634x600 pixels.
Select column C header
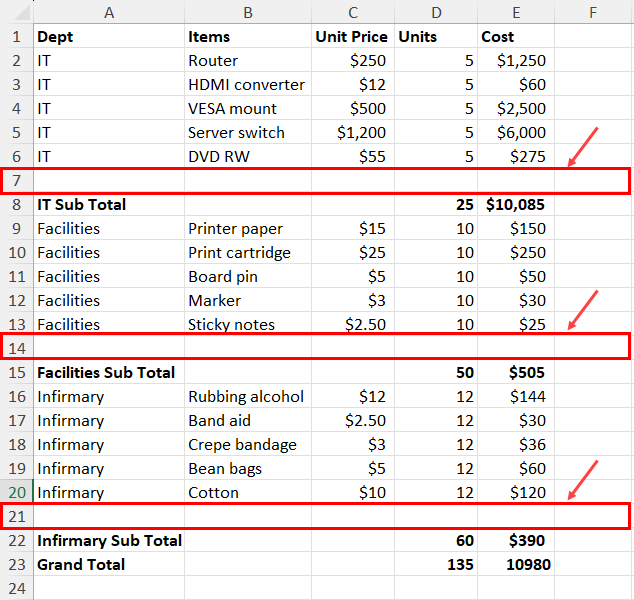353,13
